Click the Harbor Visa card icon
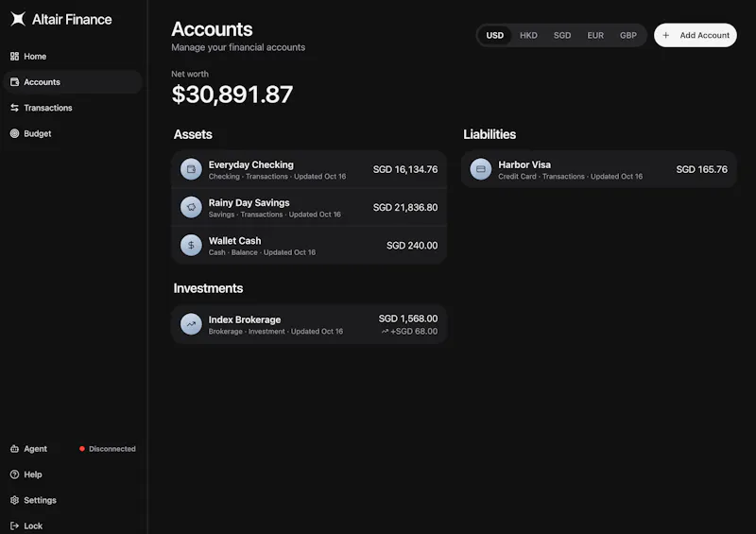 point(481,169)
